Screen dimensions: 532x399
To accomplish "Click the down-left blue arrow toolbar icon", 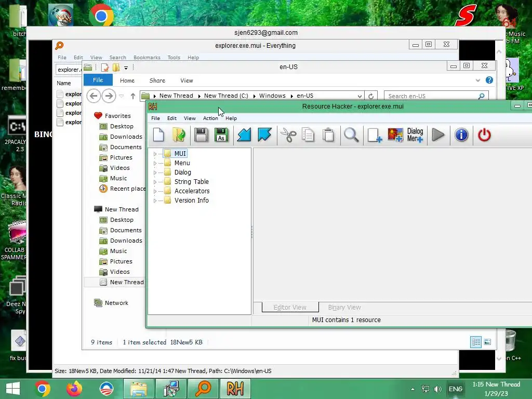I will [x=244, y=135].
